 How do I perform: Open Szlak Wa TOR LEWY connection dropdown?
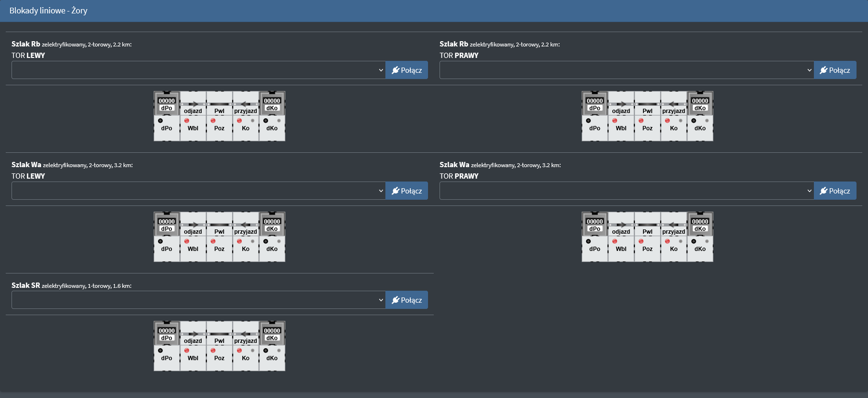pyautogui.click(x=198, y=191)
